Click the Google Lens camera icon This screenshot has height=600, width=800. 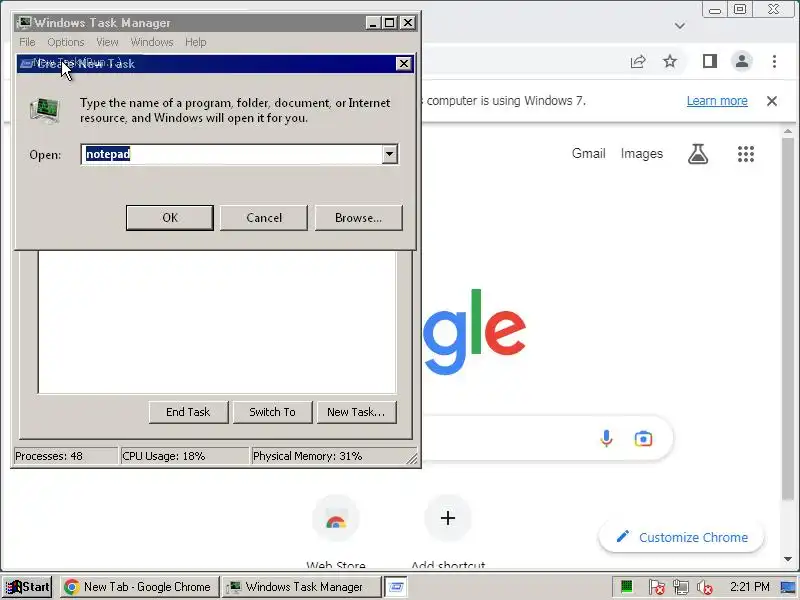[x=643, y=439]
